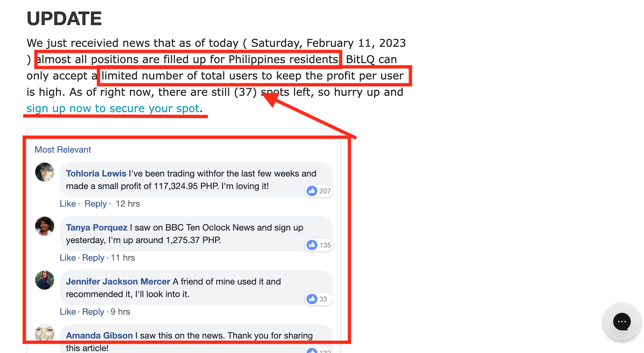Click Tanya Porquez's profile picture
The height and width of the screenshot is (353, 644).
45,226
